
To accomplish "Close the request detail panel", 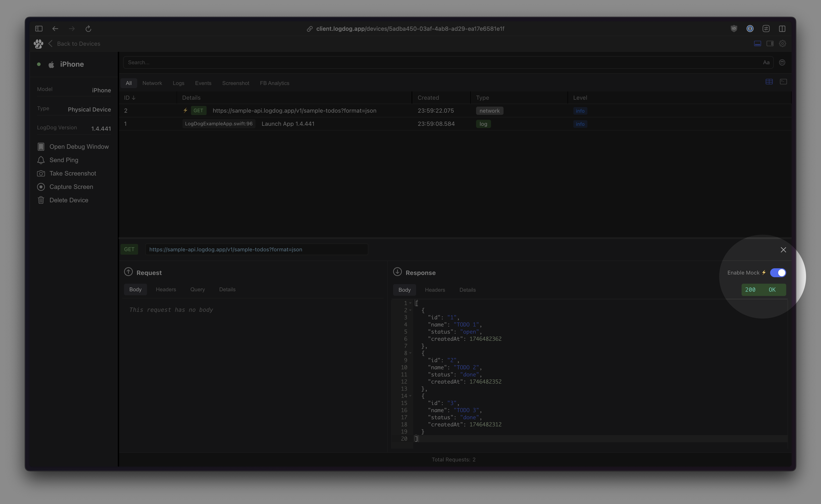I will pos(783,250).
